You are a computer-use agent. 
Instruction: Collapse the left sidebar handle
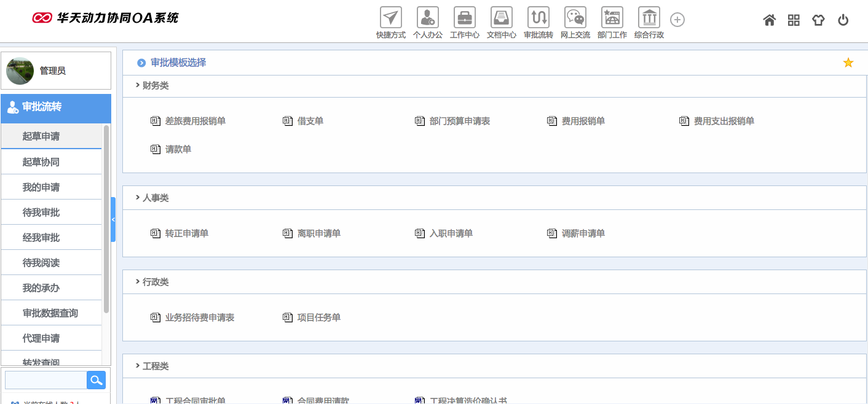(113, 219)
